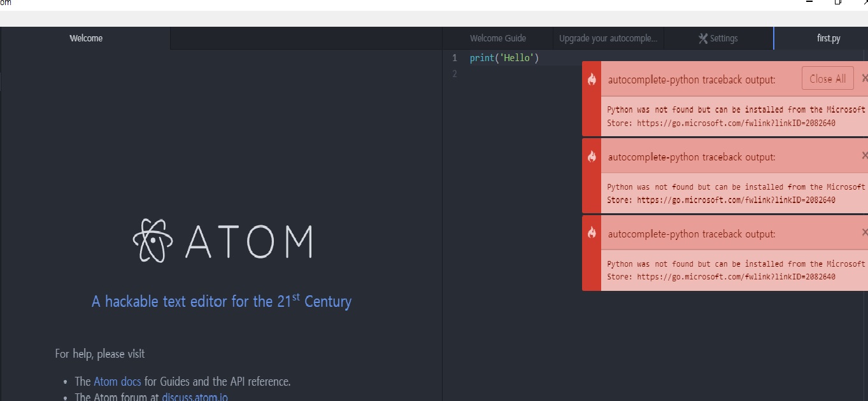This screenshot has height=401, width=868.
Task: Click 'A hackable text editor' tagline
Action: click(222, 301)
